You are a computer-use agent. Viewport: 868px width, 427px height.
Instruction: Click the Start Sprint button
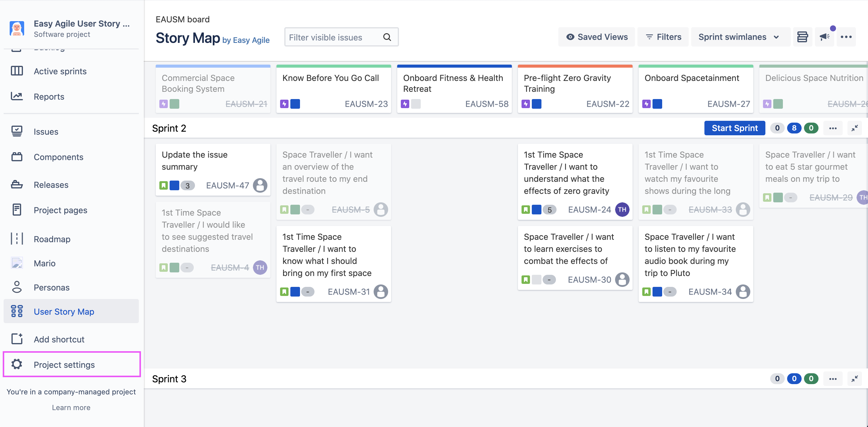point(734,128)
